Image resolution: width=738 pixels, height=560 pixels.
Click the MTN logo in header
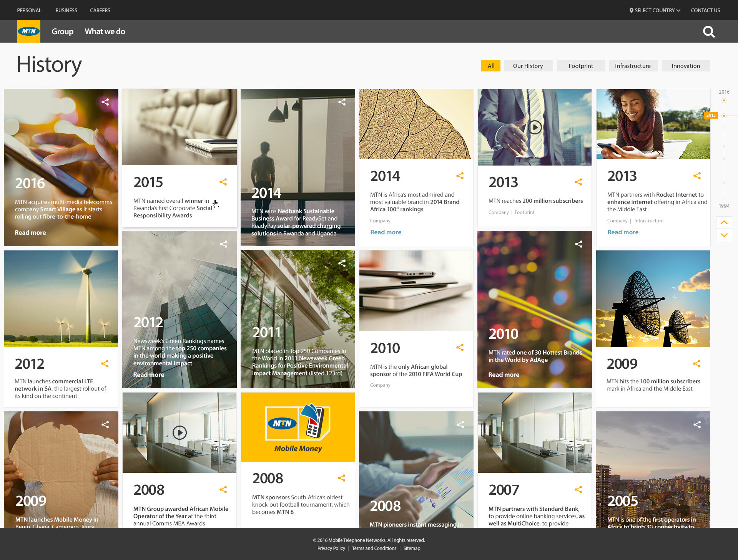[x=29, y=31]
